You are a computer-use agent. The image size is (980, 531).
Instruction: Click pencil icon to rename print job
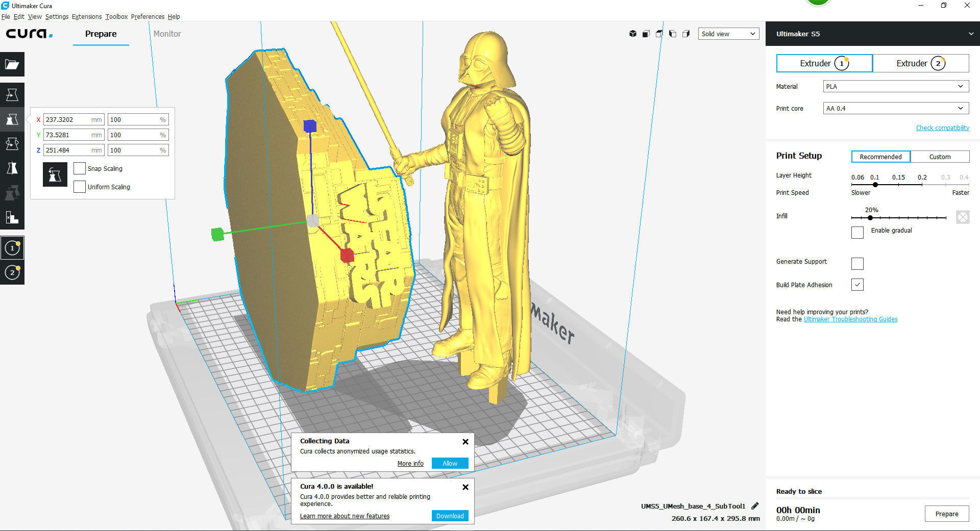[755, 506]
